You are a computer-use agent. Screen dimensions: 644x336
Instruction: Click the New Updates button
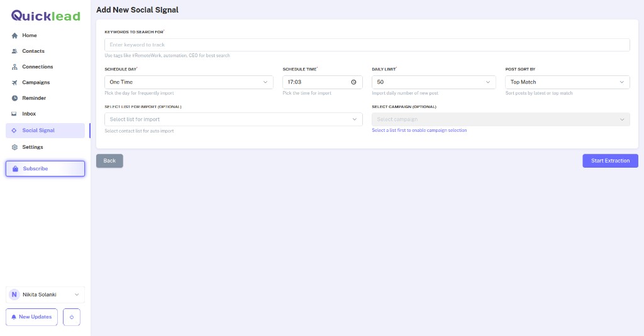pyautogui.click(x=31, y=317)
